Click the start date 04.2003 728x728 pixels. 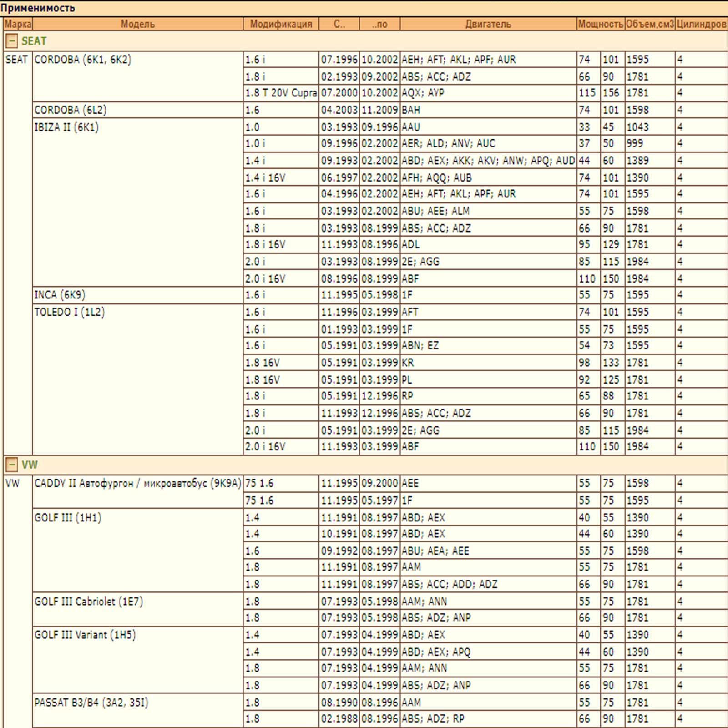339,110
